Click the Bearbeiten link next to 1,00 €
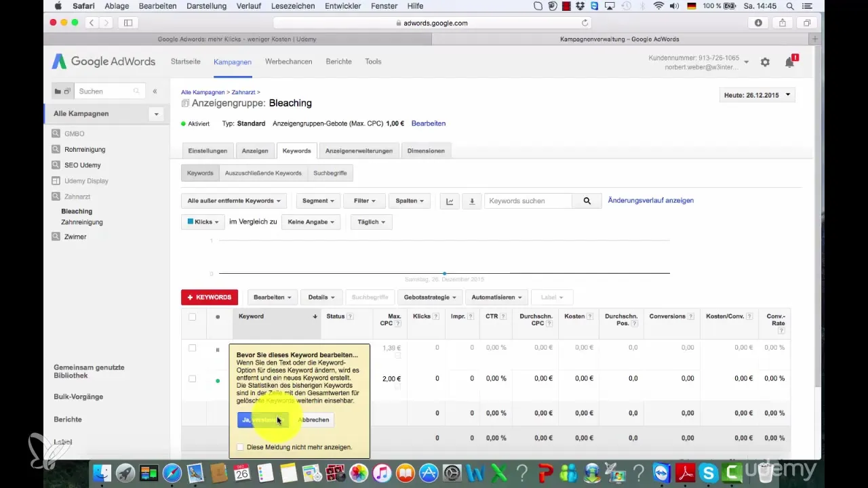 pyautogui.click(x=429, y=123)
